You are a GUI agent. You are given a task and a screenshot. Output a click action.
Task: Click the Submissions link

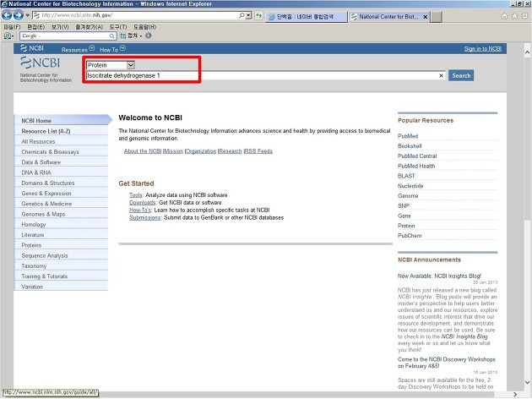point(145,217)
